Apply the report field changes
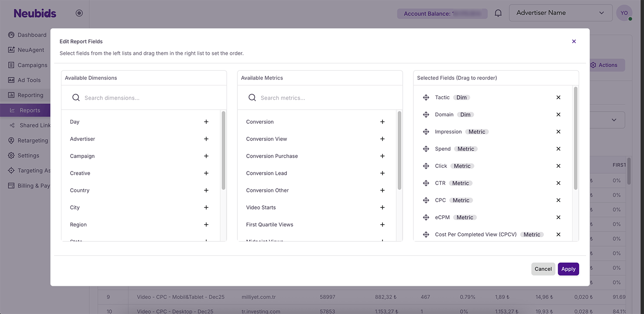The width and height of the screenshot is (644, 314). pyautogui.click(x=568, y=269)
